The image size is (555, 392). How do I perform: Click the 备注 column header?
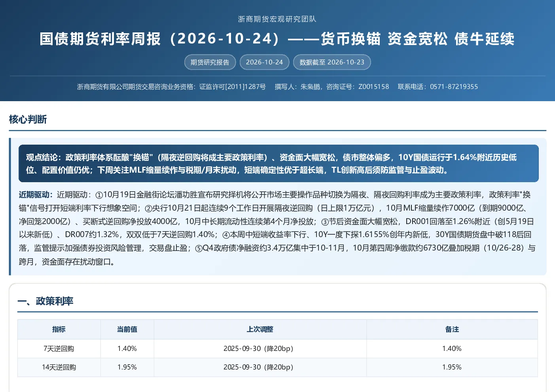tap(452, 329)
